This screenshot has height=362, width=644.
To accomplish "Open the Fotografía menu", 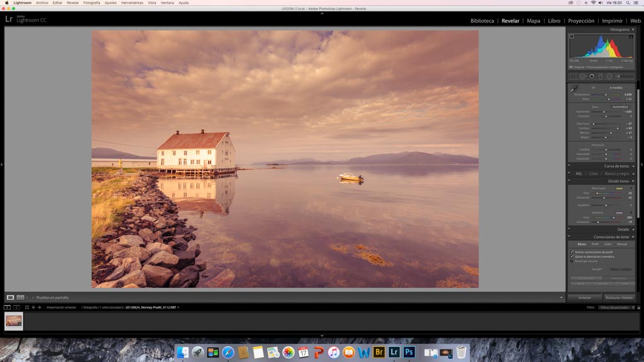I will click(92, 3).
